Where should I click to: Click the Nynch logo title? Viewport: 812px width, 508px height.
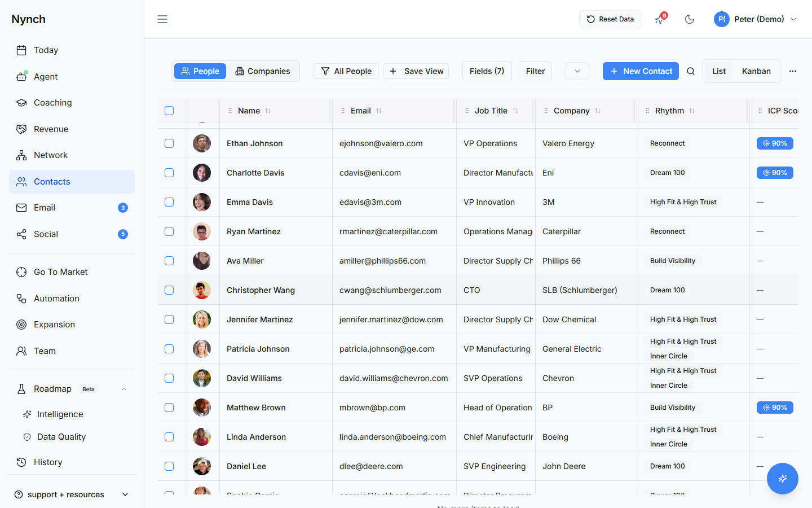coord(28,19)
